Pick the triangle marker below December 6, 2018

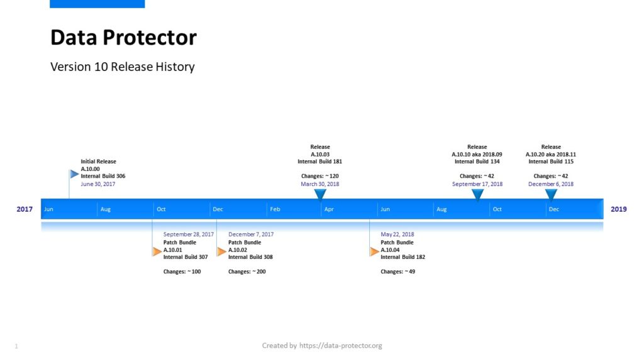pos(551,195)
